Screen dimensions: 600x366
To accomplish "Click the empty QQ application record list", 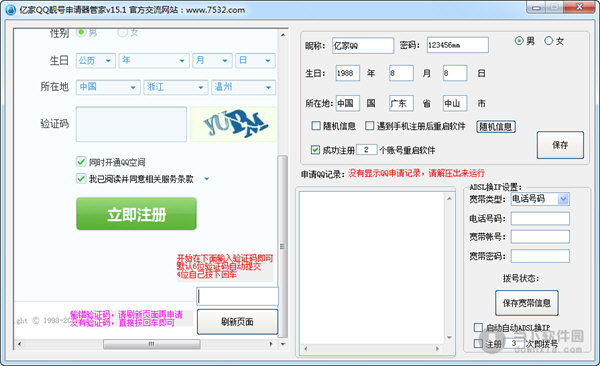I will pos(372,268).
